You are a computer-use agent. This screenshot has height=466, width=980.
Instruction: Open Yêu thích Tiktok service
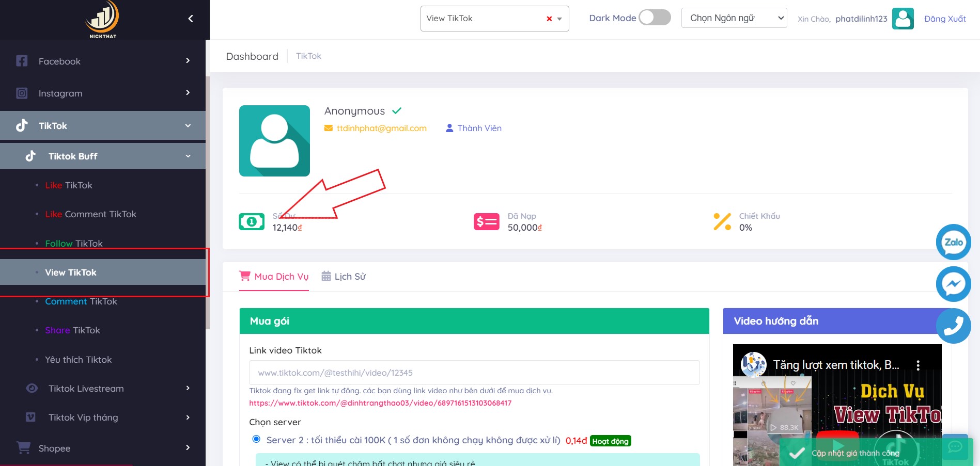point(79,360)
